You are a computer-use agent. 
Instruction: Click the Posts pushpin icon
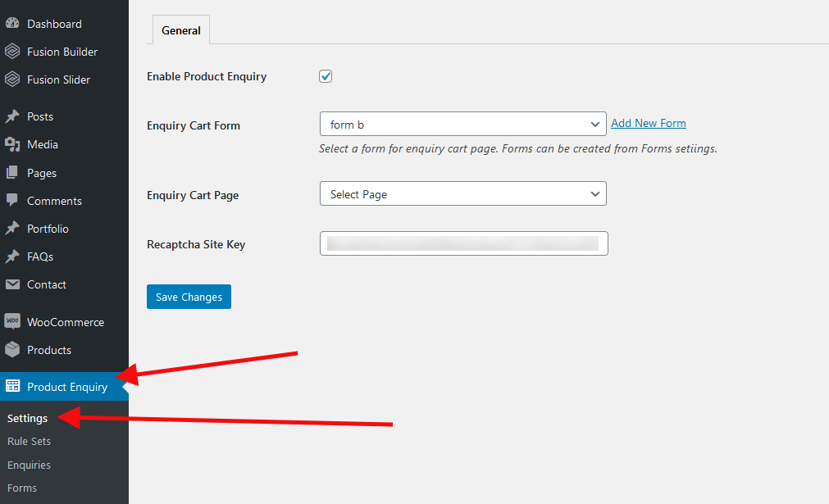pyautogui.click(x=12, y=116)
